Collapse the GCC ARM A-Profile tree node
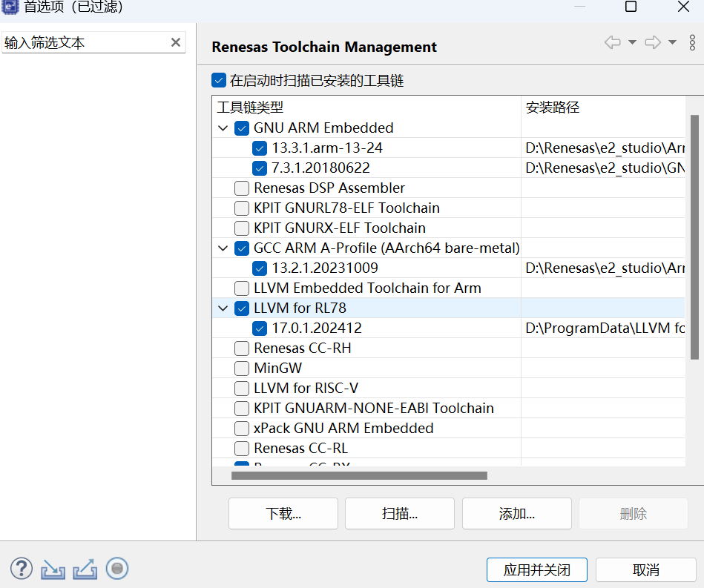The image size is (704, 588). [223, 248]
